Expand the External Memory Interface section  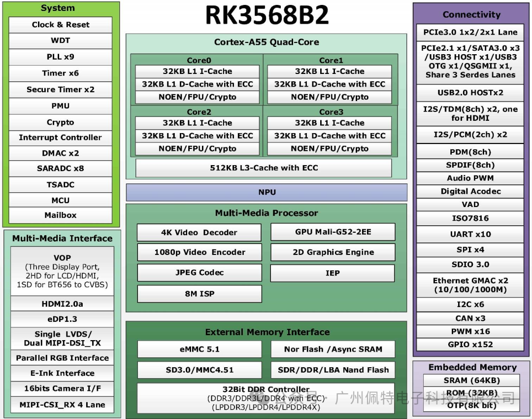[267, 332]
